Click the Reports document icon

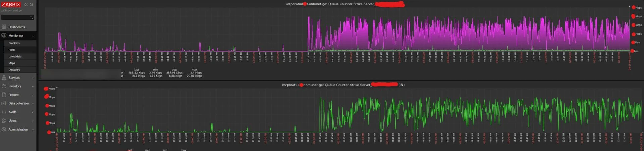pyautogui.click(x=4, y=95)
